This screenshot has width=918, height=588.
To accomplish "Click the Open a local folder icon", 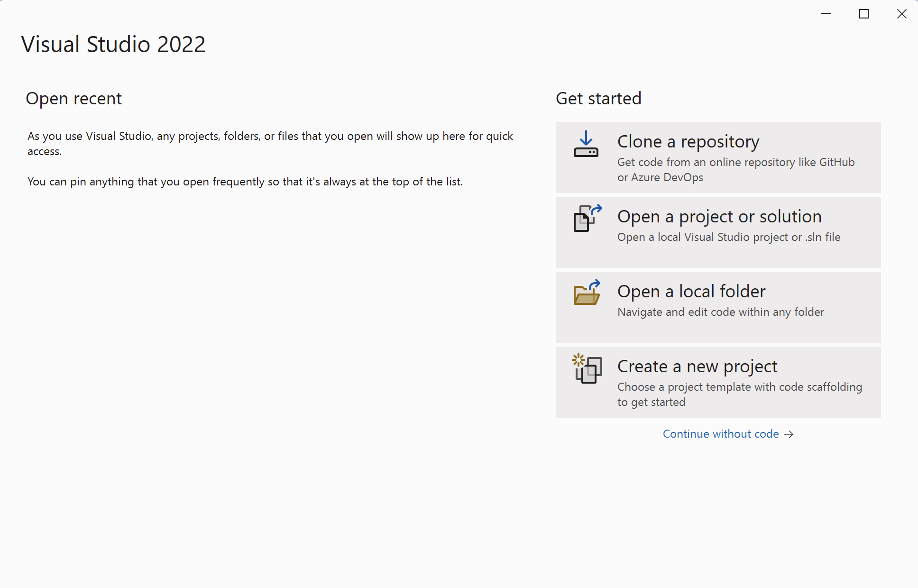I will coord(587,293).
